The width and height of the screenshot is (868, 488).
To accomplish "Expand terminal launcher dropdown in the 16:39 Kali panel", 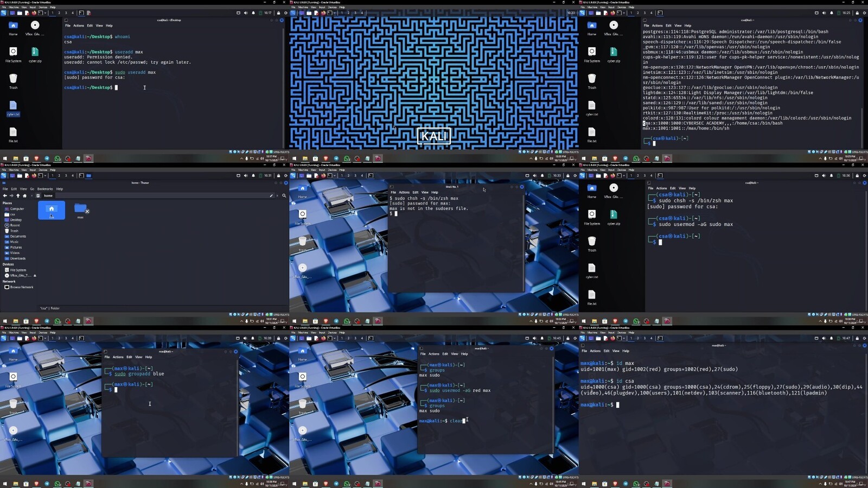I will click(46, 338).
